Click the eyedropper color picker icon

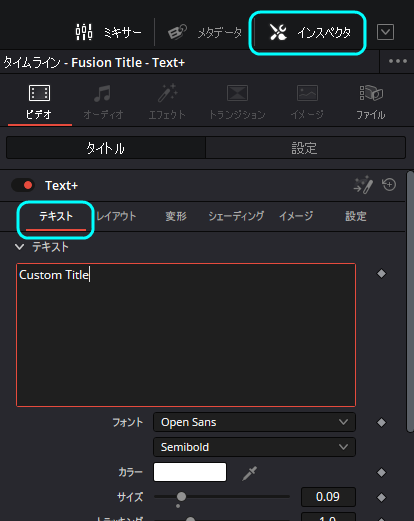tap(249, 473)
